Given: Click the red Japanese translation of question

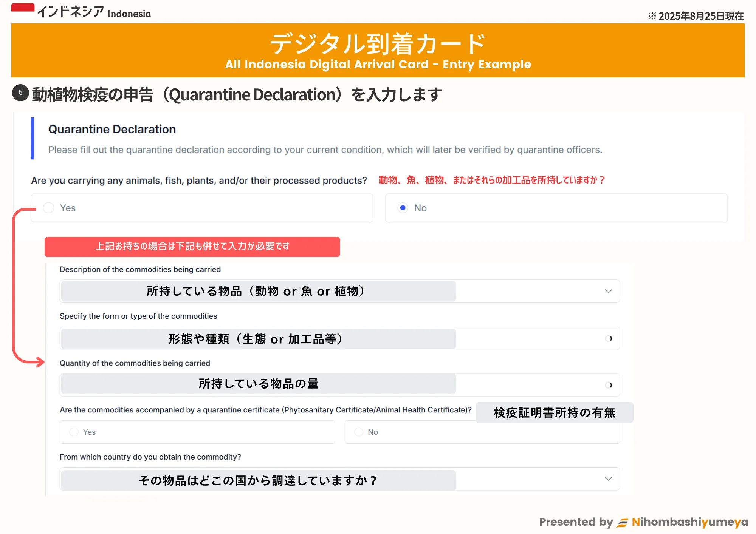Looking at the screenshot, I should point(491,180).
